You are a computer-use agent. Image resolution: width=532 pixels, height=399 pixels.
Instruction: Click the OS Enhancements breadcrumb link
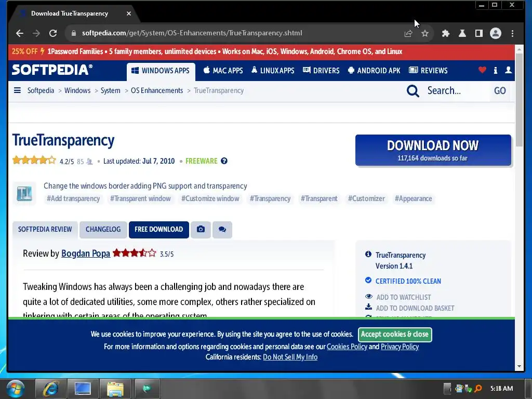click(157, 90)
